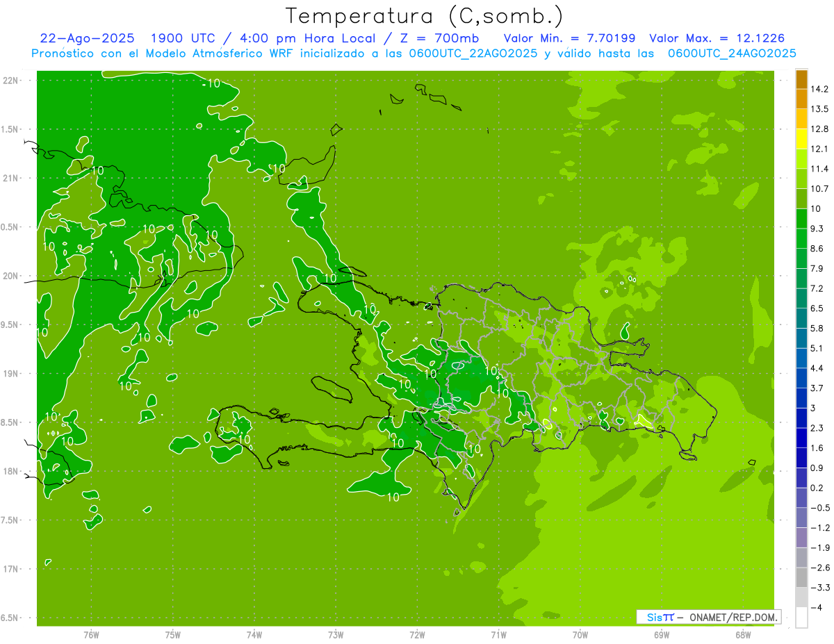Click the 21N latitude axis label

(10, 179)
